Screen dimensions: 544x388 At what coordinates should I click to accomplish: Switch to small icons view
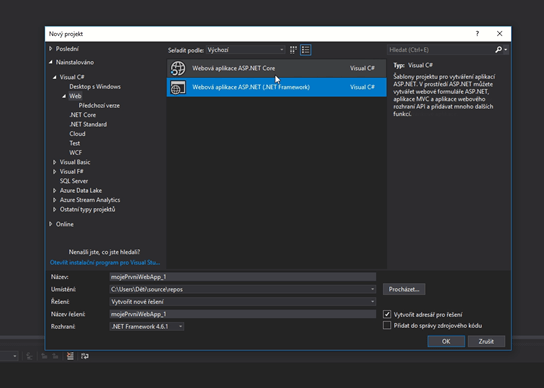tap(294, 50)
